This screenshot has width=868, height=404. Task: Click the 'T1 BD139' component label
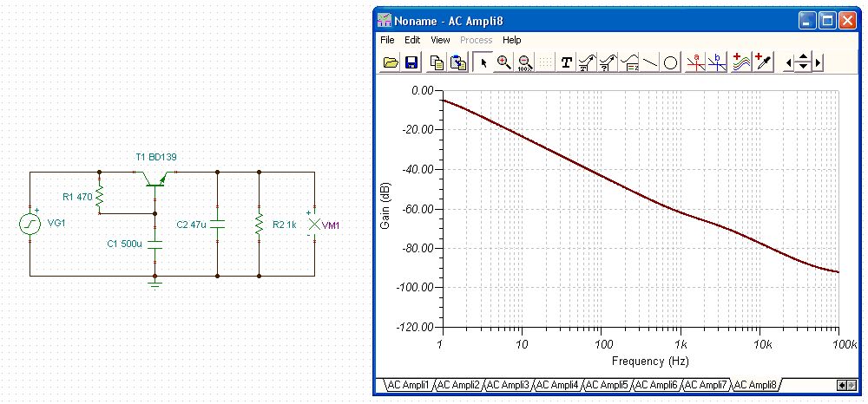click(156, 157)
